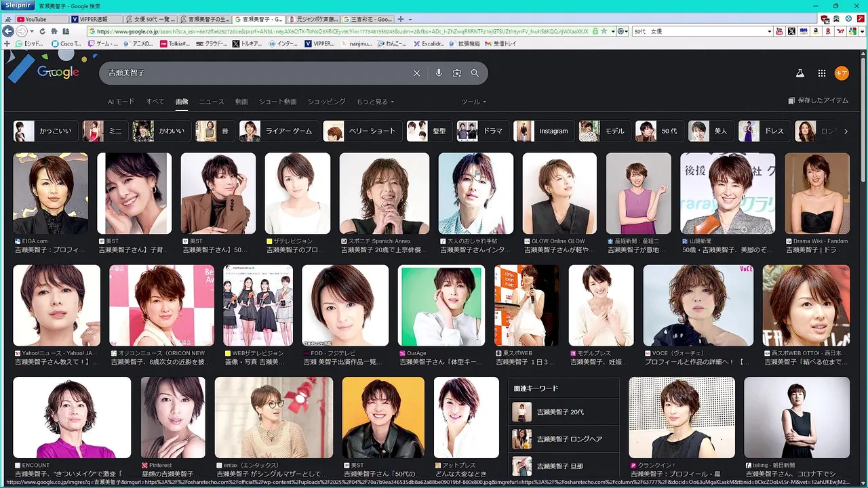Click the Google logo
The width and height of the screenshot is (868, 488).
(58, 72)
